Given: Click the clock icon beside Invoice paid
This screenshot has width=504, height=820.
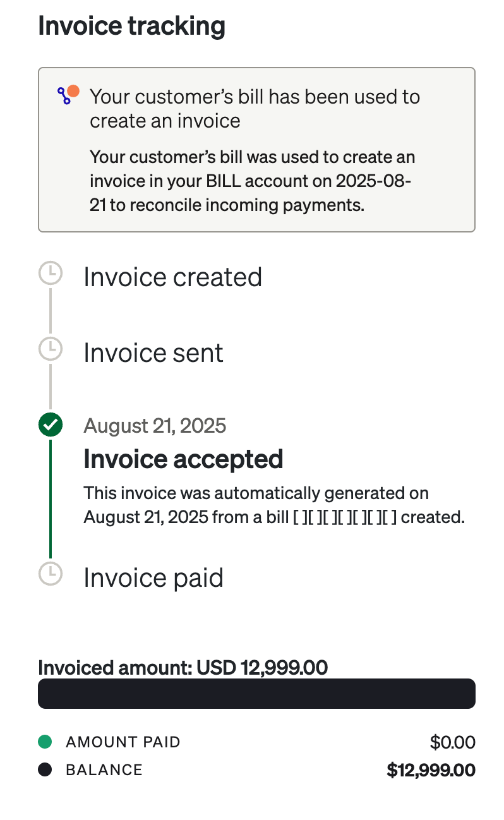Looking at the screenshot, I should pos(51,574).
